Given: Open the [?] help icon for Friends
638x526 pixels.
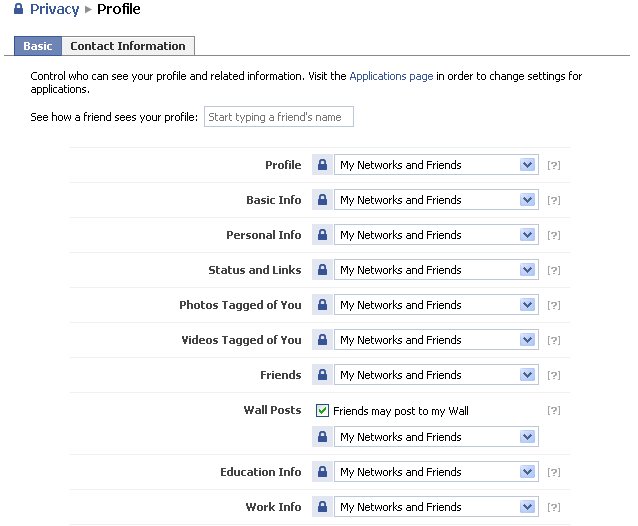Looking at the screenshot, I should (553, 375).
